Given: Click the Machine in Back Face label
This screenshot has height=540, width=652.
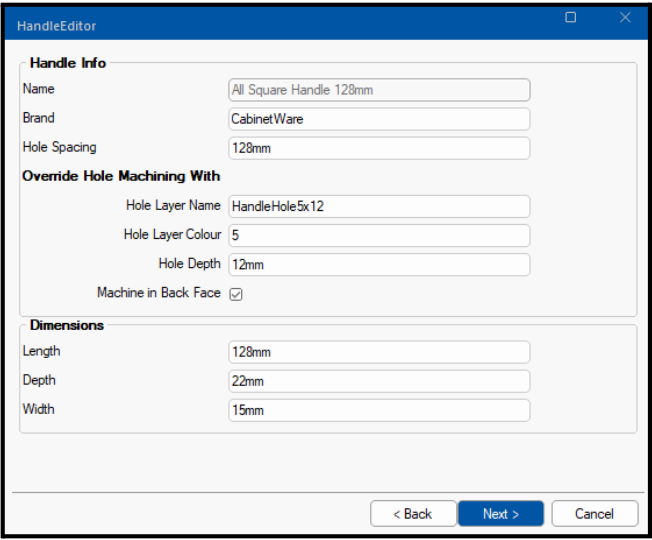Looking at the screenshot, I should click(158, 293).
